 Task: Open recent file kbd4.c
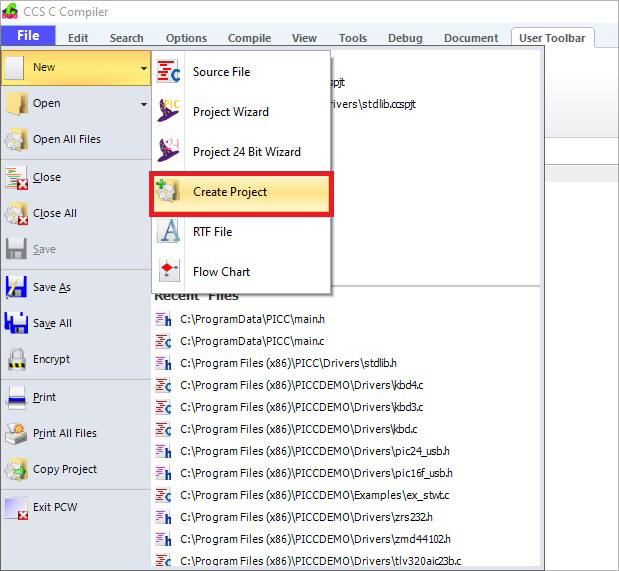click(x=301, y=385)
